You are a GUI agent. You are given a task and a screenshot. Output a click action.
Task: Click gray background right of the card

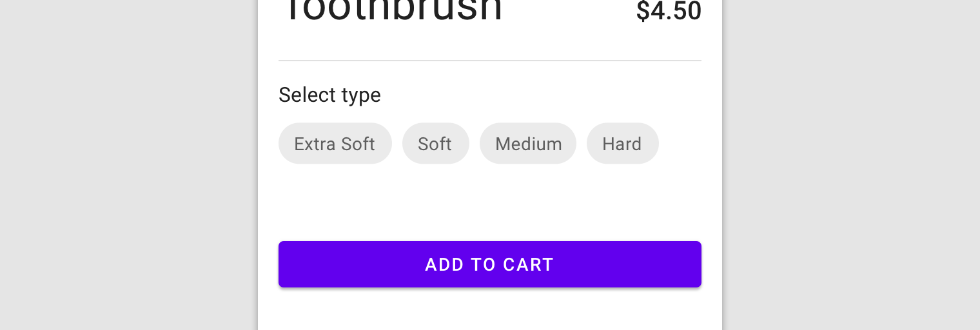851,165
